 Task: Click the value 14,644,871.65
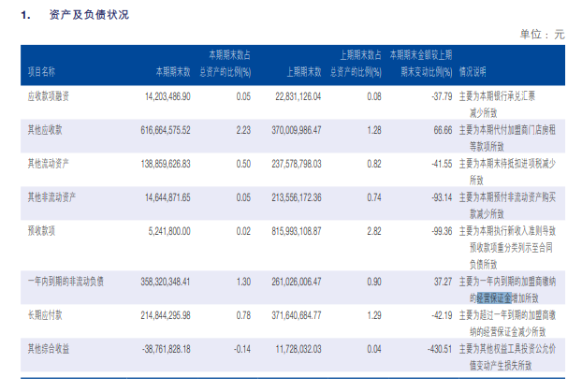pyautogui.click(x=167, y=197)
